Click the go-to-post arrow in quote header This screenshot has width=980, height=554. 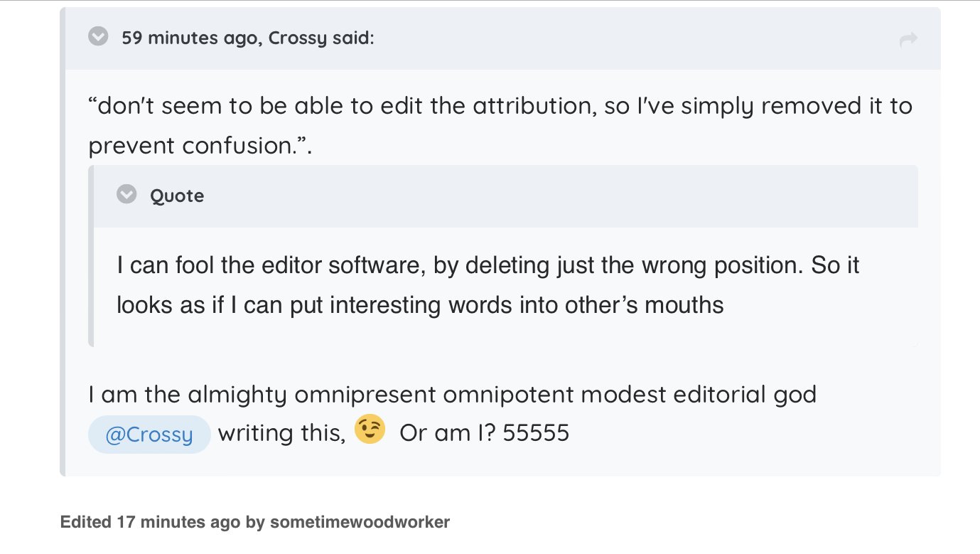tap(908, 40)
